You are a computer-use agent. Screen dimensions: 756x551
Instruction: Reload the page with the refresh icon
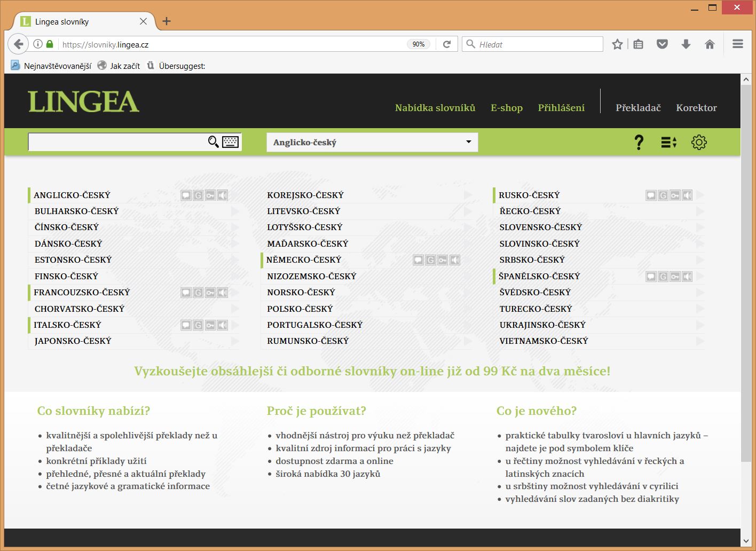pyautogui.click(x=447, y=44)
